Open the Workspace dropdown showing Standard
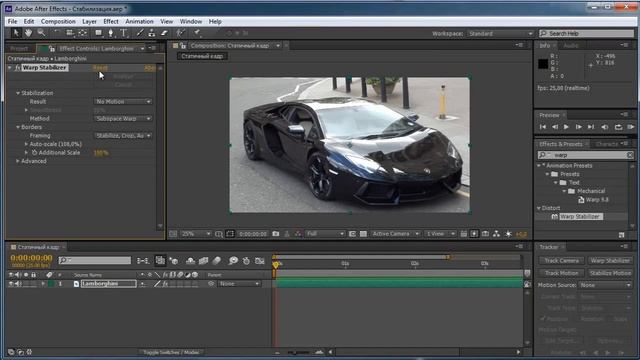640x360 pixels. (x=500, y=34)
